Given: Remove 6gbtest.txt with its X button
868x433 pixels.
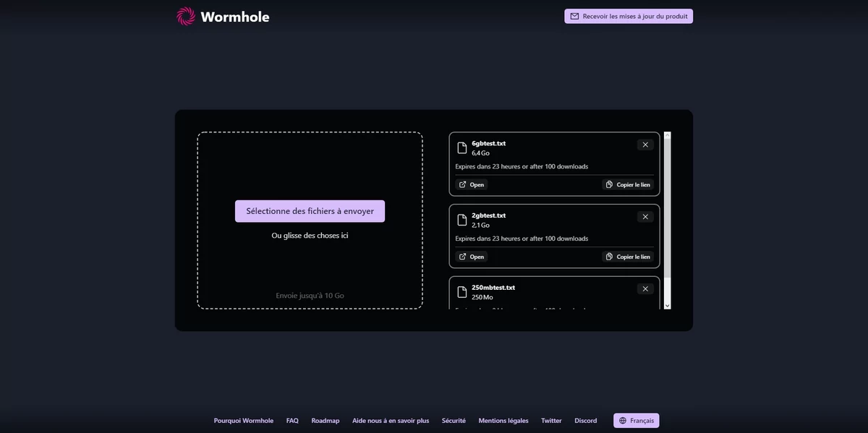Looking at the screenshot, I should (x=645, y=145).
